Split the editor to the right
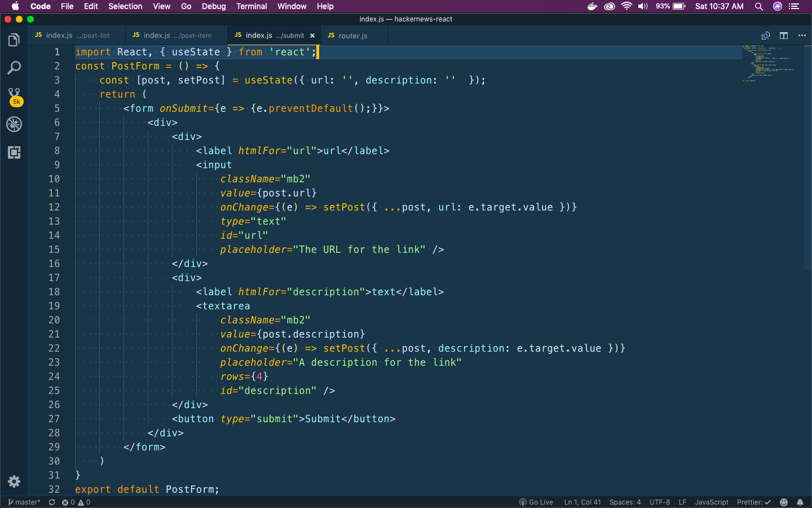 [x=784, y=36]
